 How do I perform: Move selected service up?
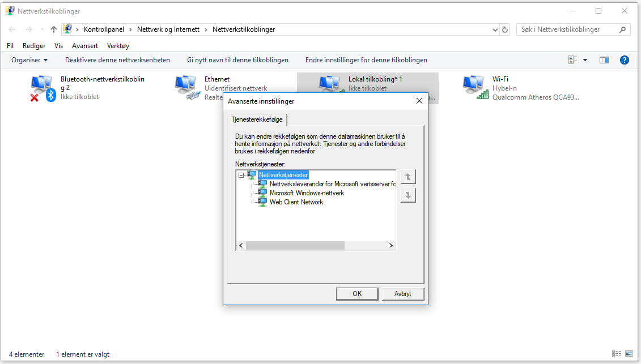coord(408,177)
